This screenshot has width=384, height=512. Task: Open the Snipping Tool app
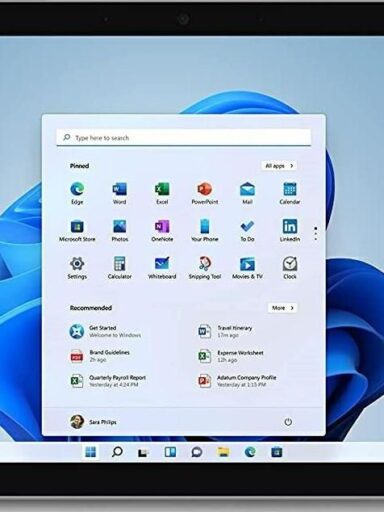coord(205,268)
